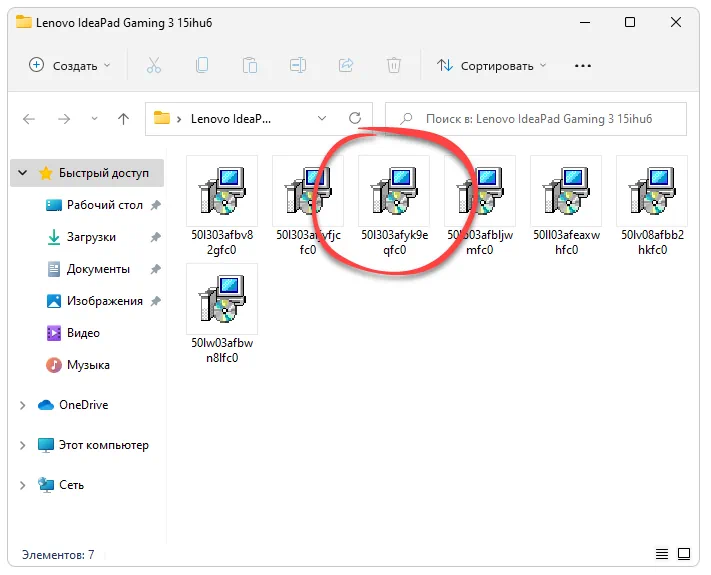Go up one folder level
The width and height of the screenshot is (711, 575).
click(x=123, y=118)
